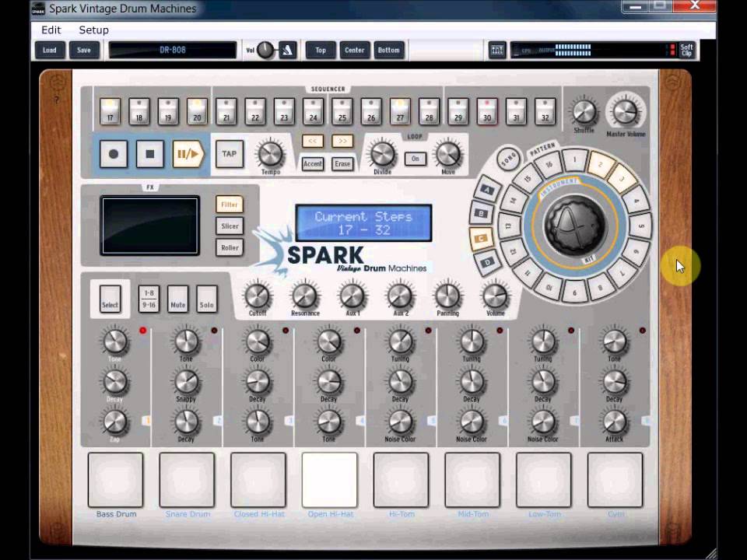The height and width of the screenshot is (560, 747).
Task: Toggle the Soft Clip button
Action: pyautogui.click(x=686, y=50)
